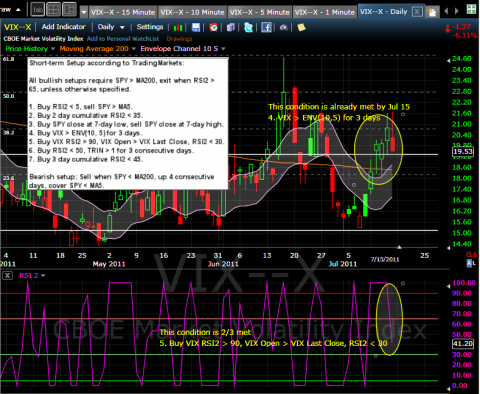The image size is (480, 394).
Task: Click the CBOE Market Volatility Index name
Action: (43, 39)
